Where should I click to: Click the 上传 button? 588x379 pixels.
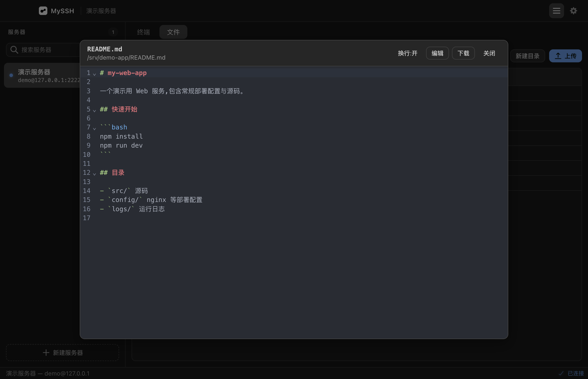pyautogui.click(x=566, y=56)
